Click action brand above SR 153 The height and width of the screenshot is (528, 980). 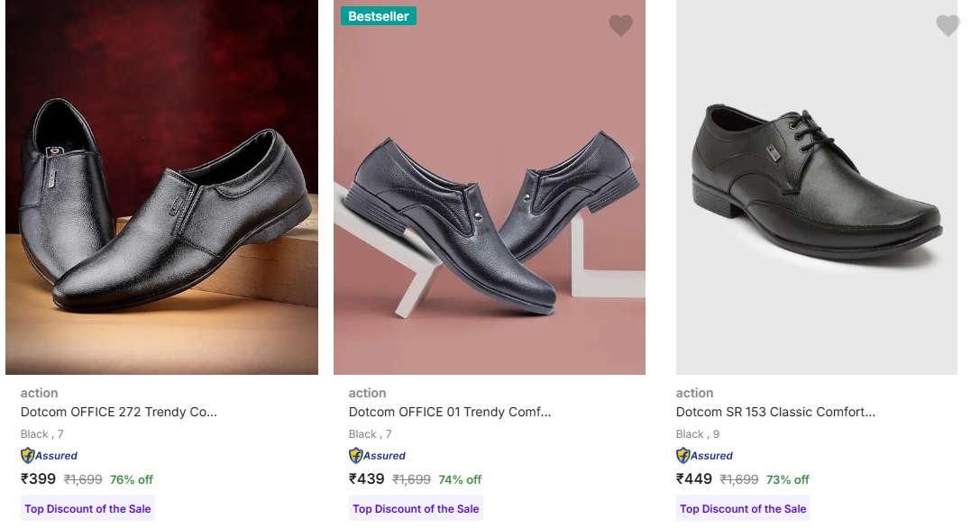point(695,393)
